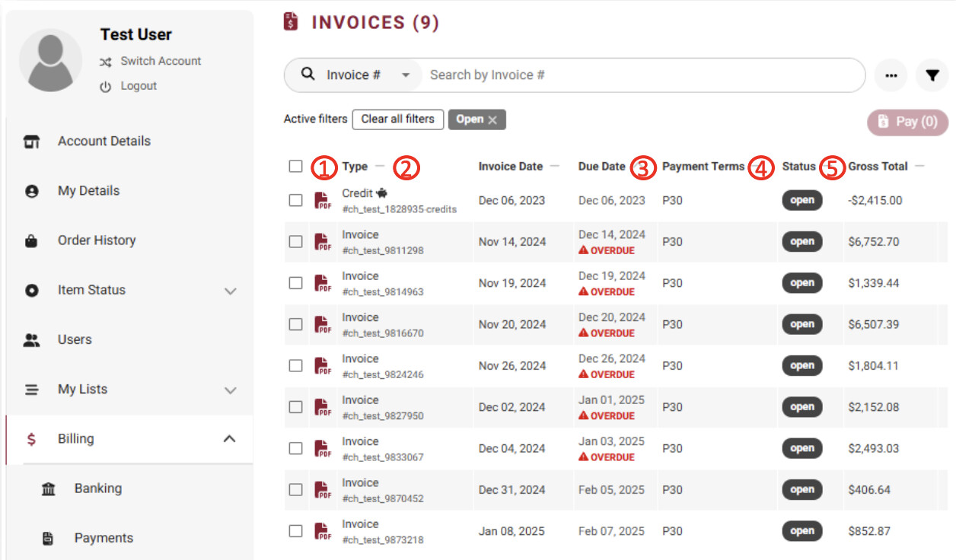
Task: Go to Order History in sidebar
Action: 96,240
